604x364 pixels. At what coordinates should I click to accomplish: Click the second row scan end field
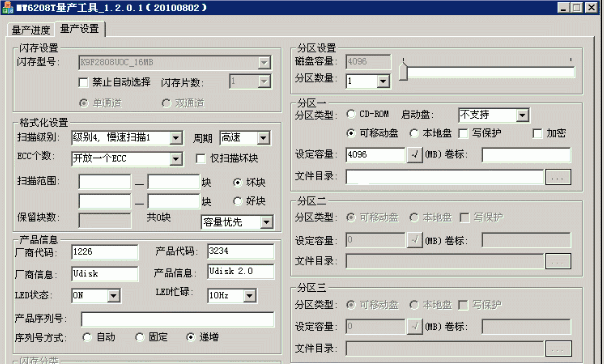click(174, 201)
